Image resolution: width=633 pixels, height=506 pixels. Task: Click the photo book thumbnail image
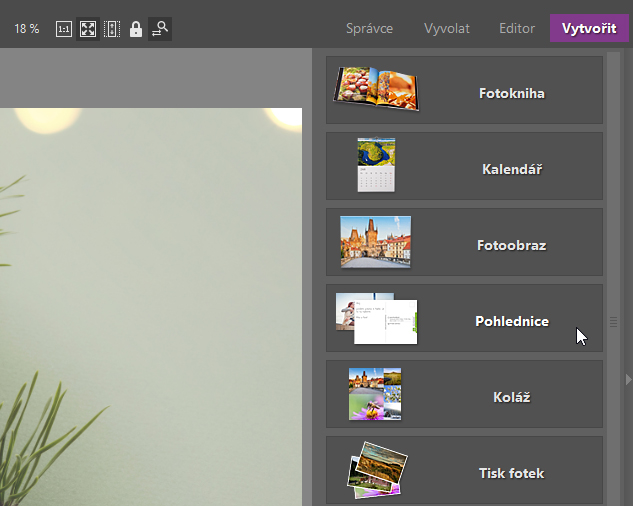(x=376, y=88)
